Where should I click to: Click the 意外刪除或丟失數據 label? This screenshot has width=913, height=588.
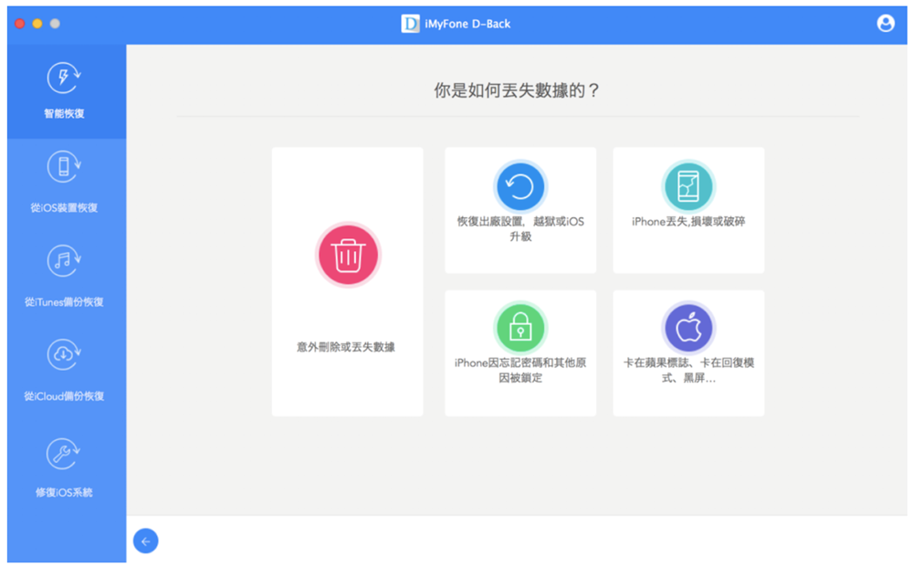pyautogui.click(x=347, y=347)
